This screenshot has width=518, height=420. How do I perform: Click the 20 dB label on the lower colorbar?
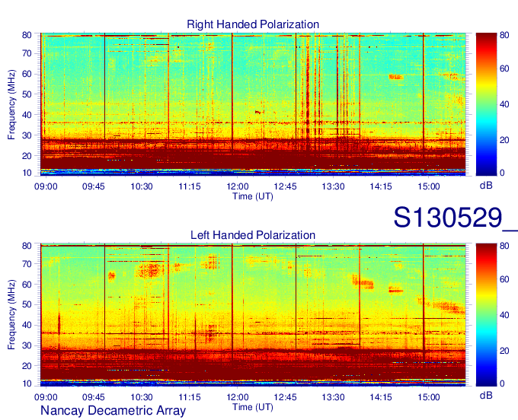[504, 351]
